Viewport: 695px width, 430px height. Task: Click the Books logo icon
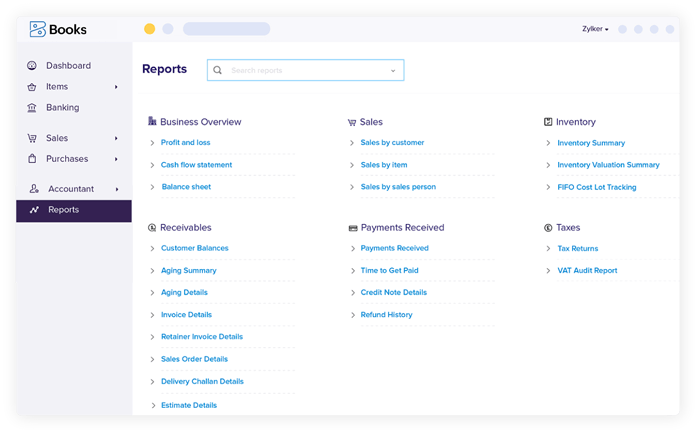click(x=38, y=29)
